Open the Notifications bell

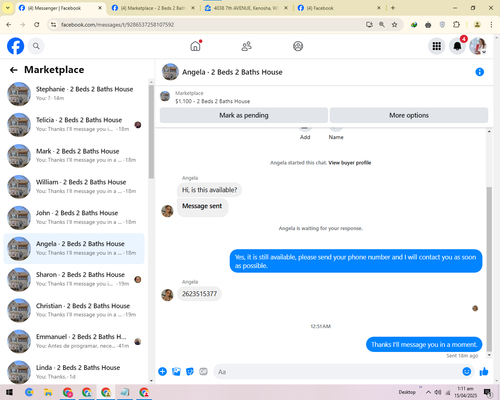pyautogui.click(x=457, y=46)
